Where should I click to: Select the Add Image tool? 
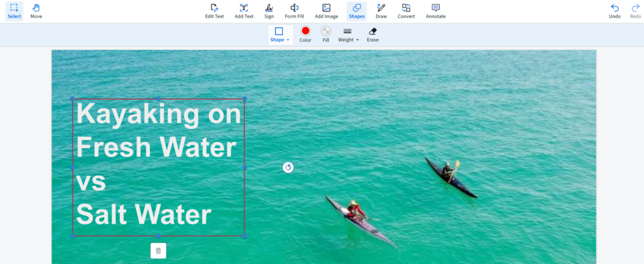tap(326, 11)
